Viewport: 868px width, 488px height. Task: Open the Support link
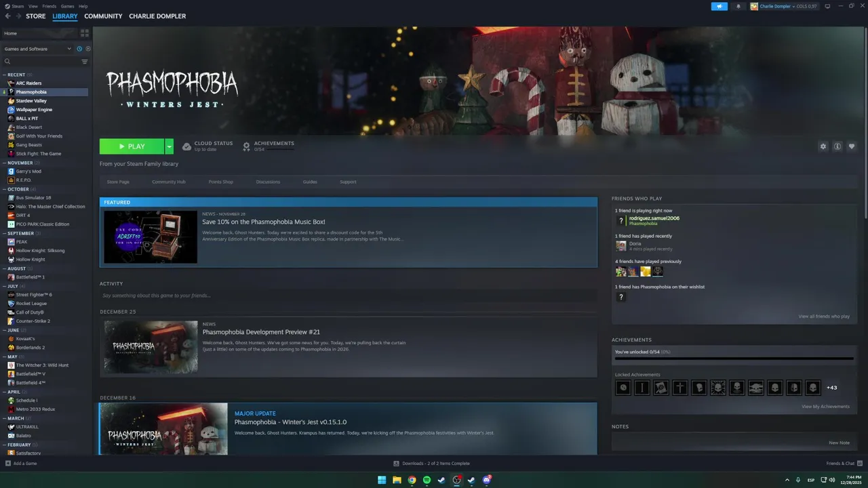(348, 182)
